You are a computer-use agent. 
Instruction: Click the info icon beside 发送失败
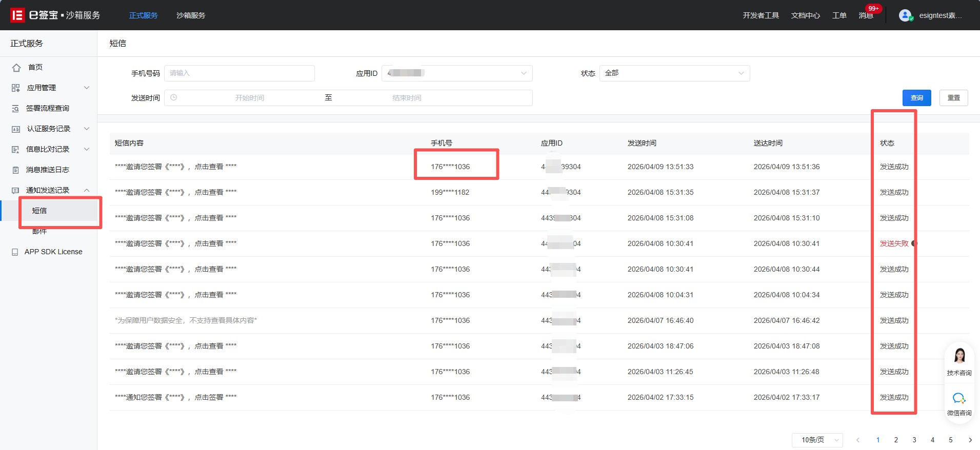914,243
